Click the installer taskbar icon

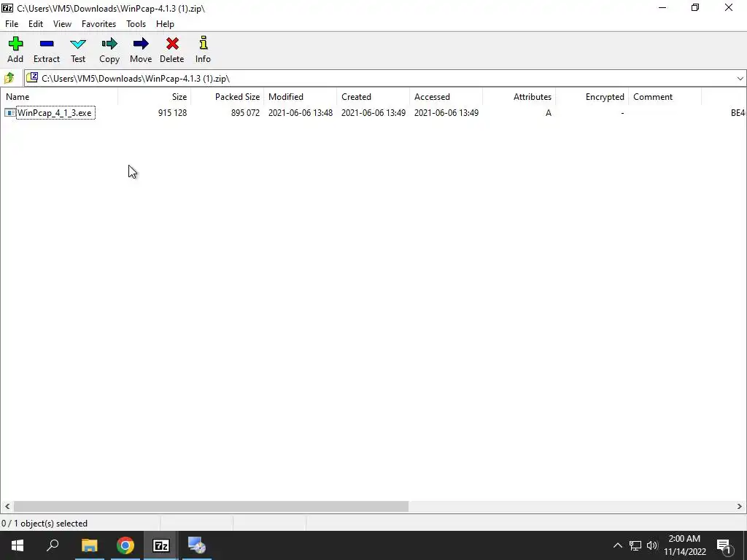[x=197, y=545]
